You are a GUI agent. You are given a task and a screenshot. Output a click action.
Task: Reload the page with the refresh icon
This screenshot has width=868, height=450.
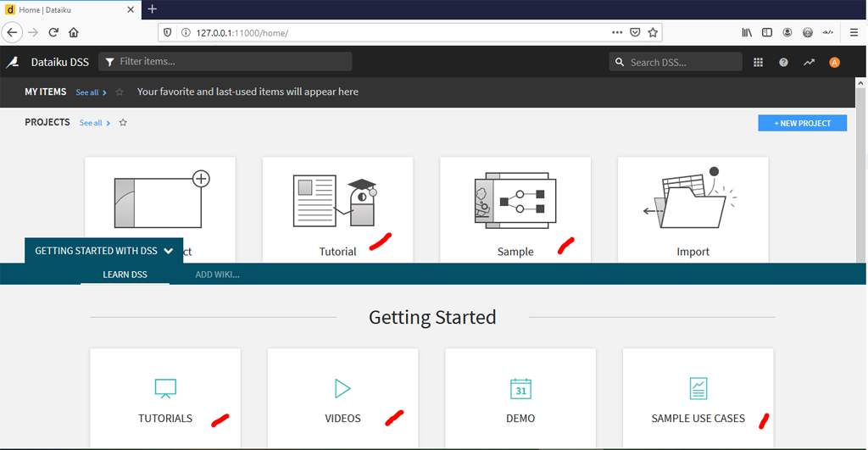pyautogui.click(x=53, y=33)
